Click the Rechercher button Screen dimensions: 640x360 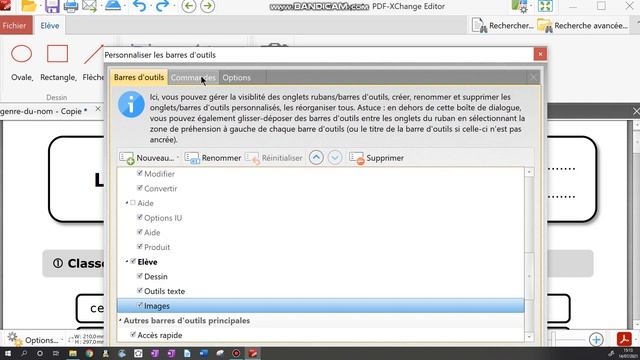click(x=502, y=26)
